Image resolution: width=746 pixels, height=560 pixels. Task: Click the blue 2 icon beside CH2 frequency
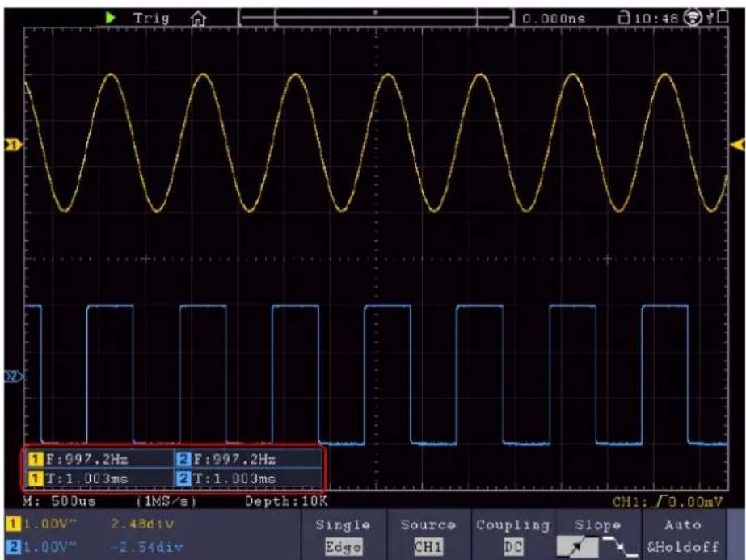pyautogui.click(x=183, y=460)
